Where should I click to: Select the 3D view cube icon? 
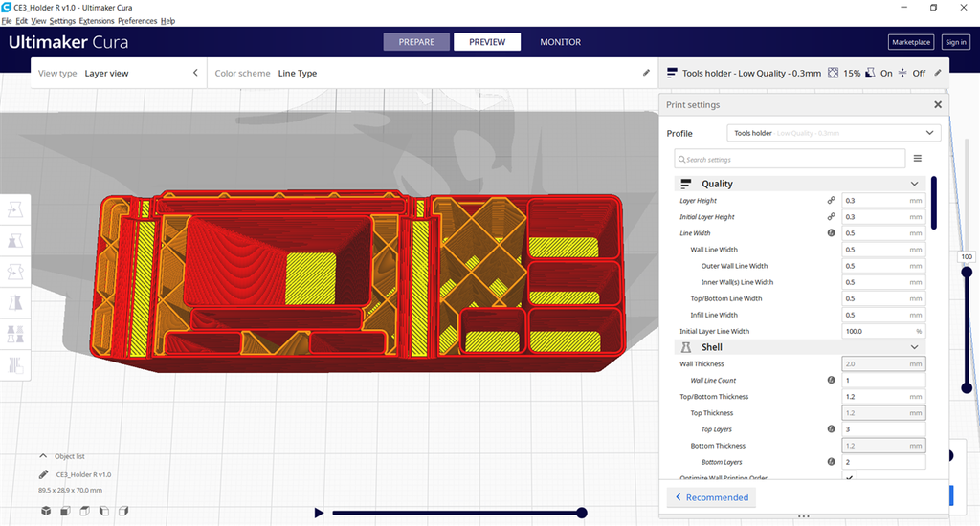46,512
